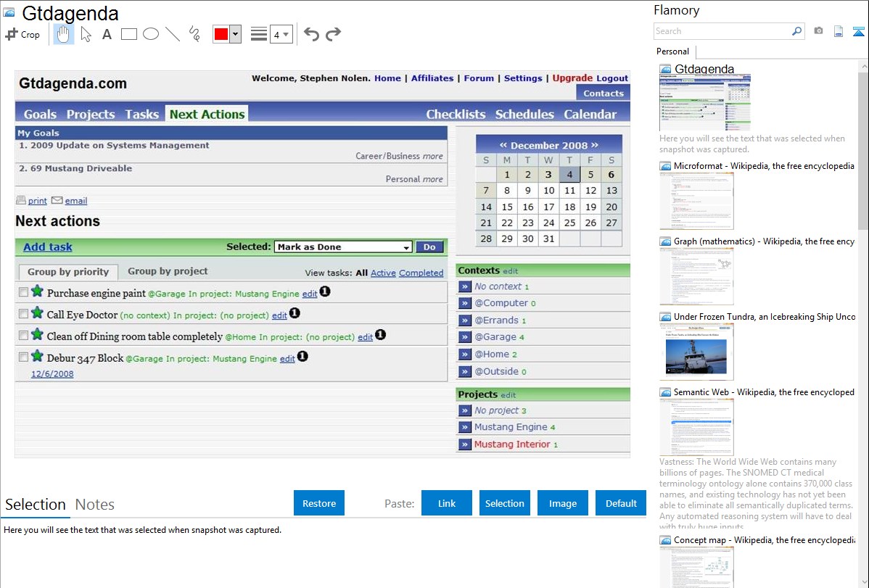Pick the ellipse shape tool
The width and height of the screenshot is (869, 588).
coord(151,34)
